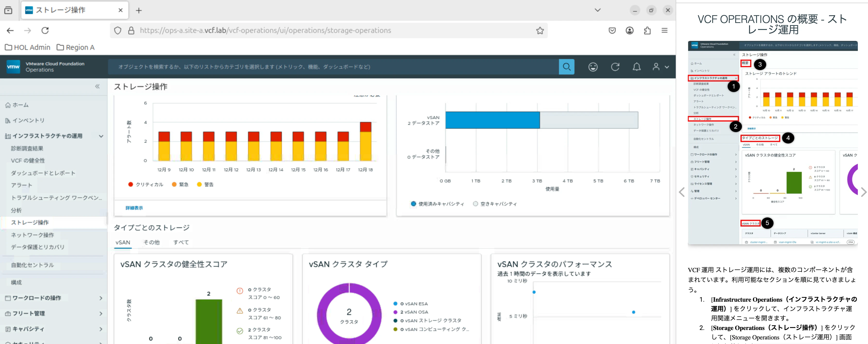Open the feedback smiley icon

click(x=593, y=67)
